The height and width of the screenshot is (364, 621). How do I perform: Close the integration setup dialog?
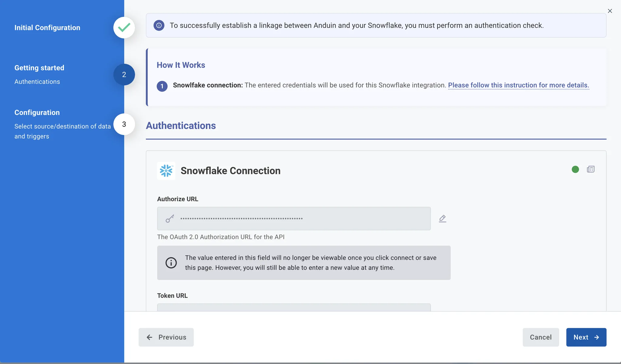(x=610, y=11)
